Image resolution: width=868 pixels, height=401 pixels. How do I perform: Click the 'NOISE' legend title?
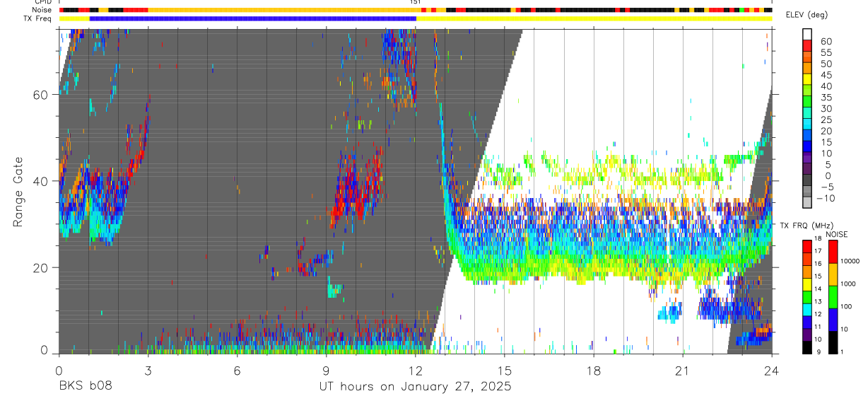tap(836, 234)
